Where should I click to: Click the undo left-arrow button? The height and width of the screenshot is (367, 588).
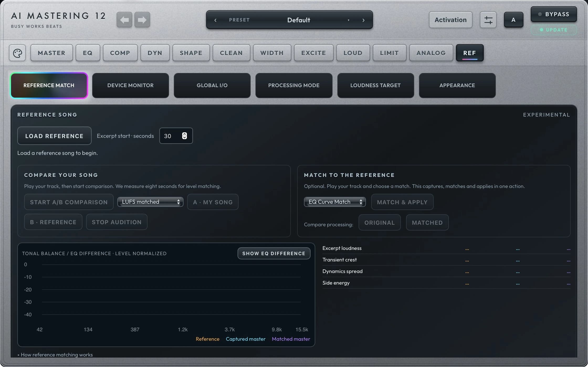pos(124,20)
